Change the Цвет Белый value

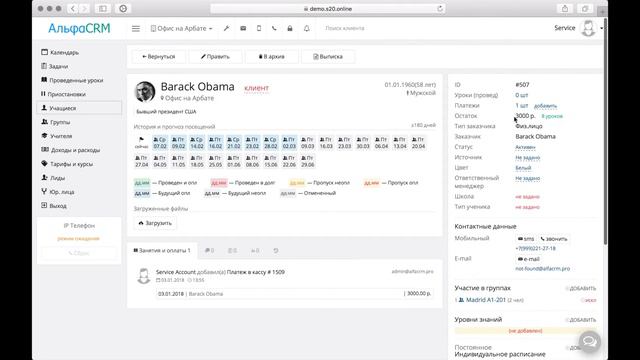523,168
